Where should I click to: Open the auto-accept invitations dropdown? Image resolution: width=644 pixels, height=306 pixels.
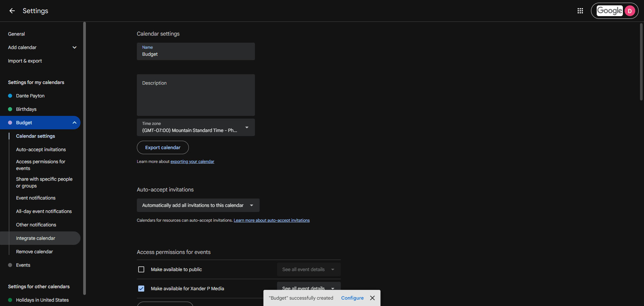point(198,205)
